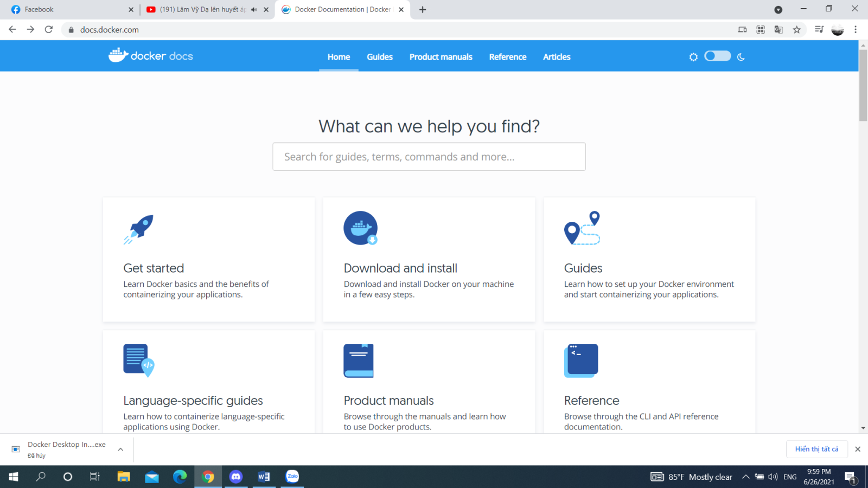Screen dimensions: 868x488
Task: Go back in browser history
Action: [12, 29]
